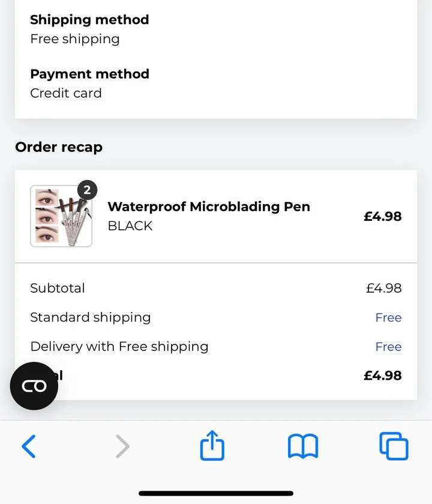The image size is (432, 504).
Task: Tap the Safari back arrow
Action: pyautogui.click(x=29, y=446)
